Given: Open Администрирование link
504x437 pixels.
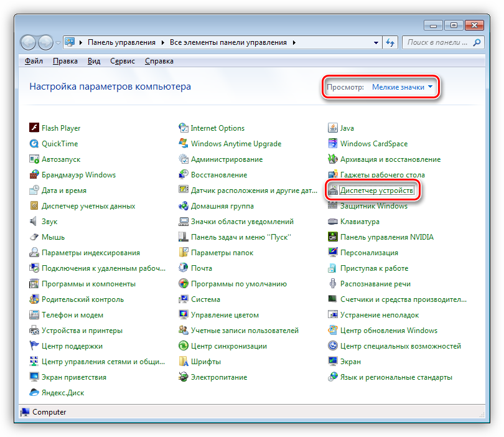Looking at the screenshot, I should [227, 159].
